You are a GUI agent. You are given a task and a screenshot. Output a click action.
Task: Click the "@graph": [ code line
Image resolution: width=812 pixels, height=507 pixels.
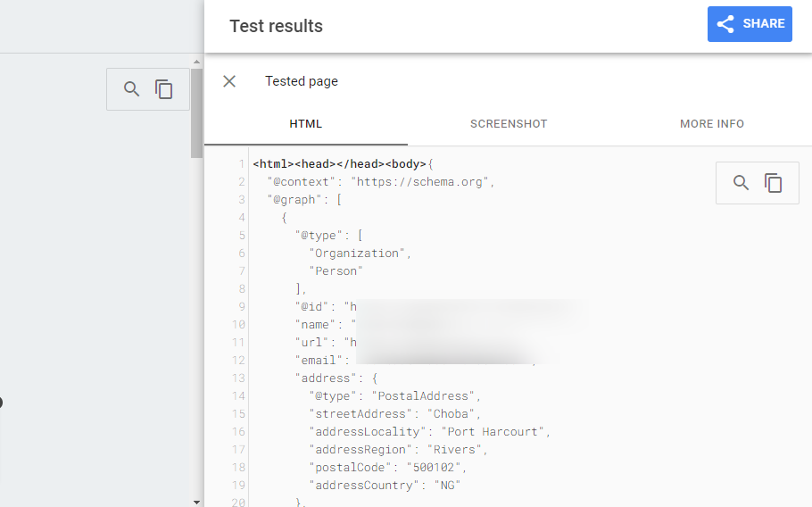click(x=304, y=200)
